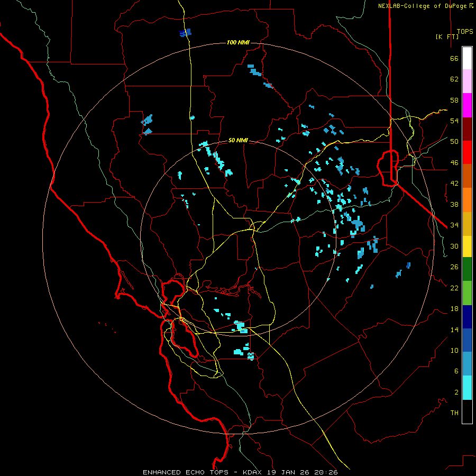
Task: Select the cyan legend swatch at the bottom
Action: coord(467,388)
